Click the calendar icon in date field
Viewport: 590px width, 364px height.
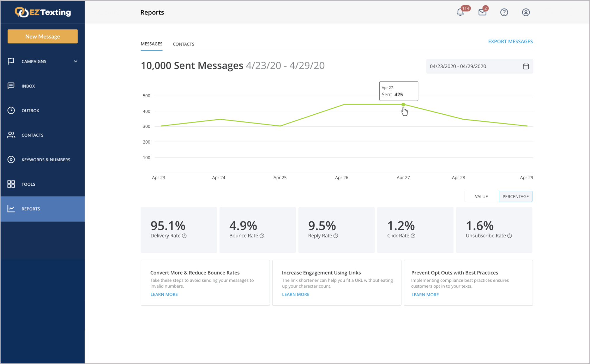[526, 66]
